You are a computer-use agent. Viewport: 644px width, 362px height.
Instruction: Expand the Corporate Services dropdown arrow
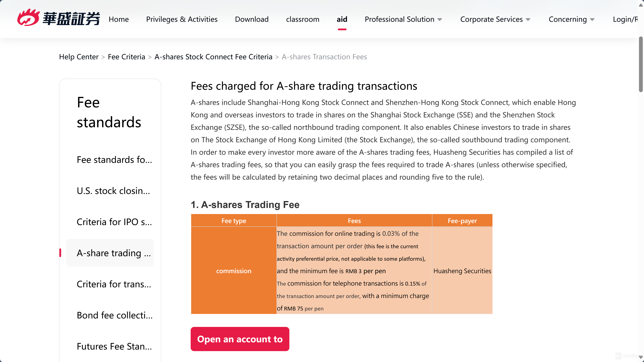coord(528,20)
